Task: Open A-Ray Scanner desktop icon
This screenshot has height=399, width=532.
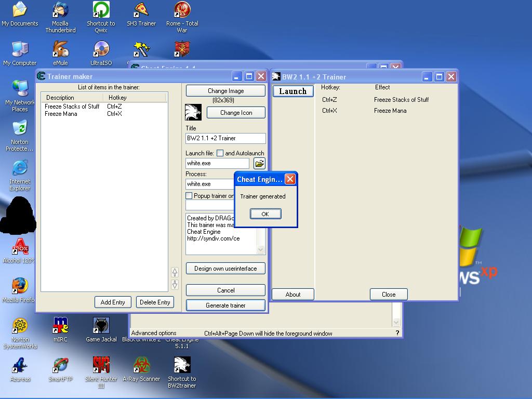Action: click(x=141, y=365)
